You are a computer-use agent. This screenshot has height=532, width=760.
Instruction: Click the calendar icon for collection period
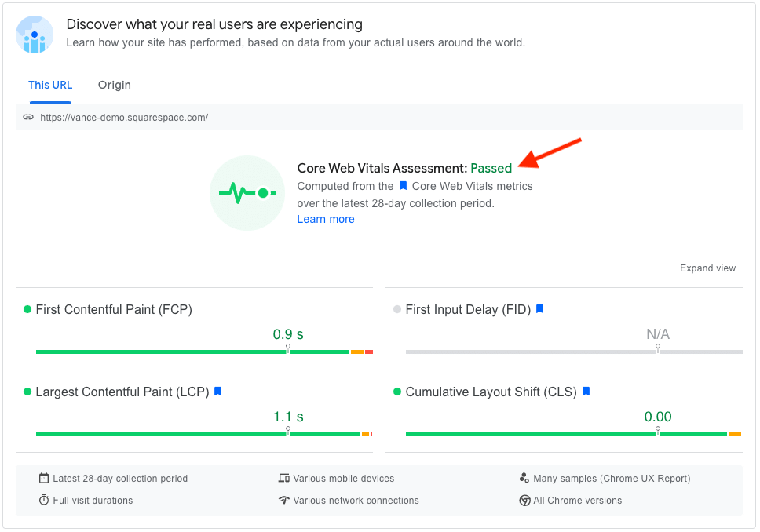(x=44, y=479)
